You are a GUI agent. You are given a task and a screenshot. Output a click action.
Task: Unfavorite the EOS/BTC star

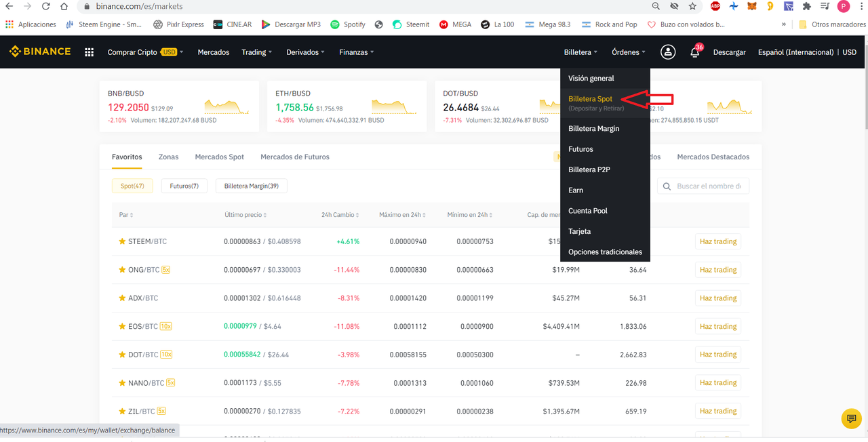[122, 326]
